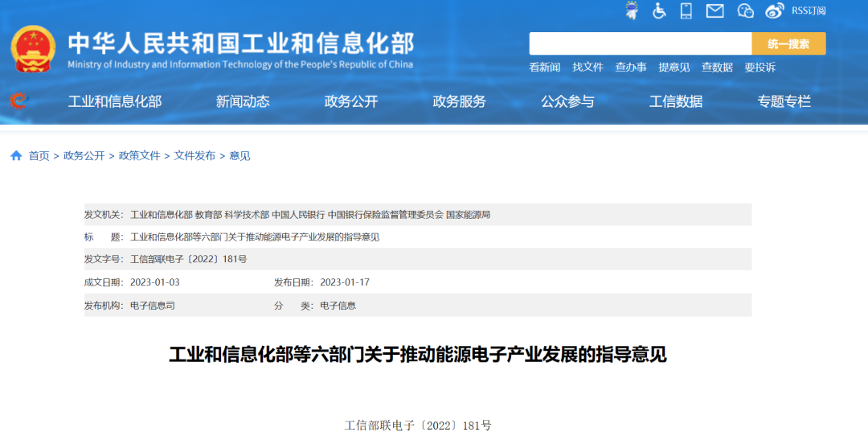The height and width of the screenshot is (436, 868).
Task: Click the 统一搜索 button
Action: coord(789,43)
